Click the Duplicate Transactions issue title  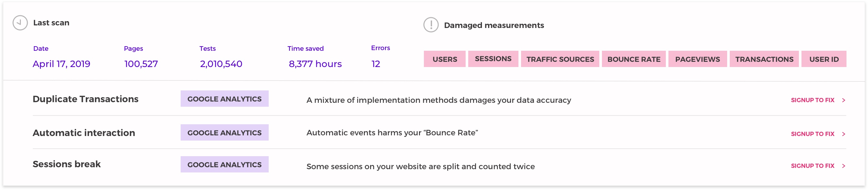coord(85,99)
